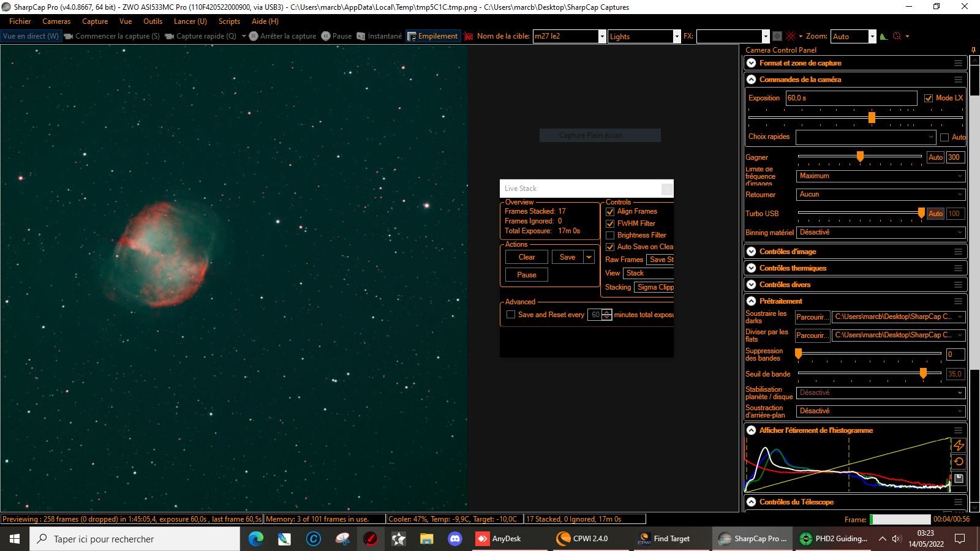
Task: Click the Gagner gain slider handle
Action: click(x=860, y=157)
